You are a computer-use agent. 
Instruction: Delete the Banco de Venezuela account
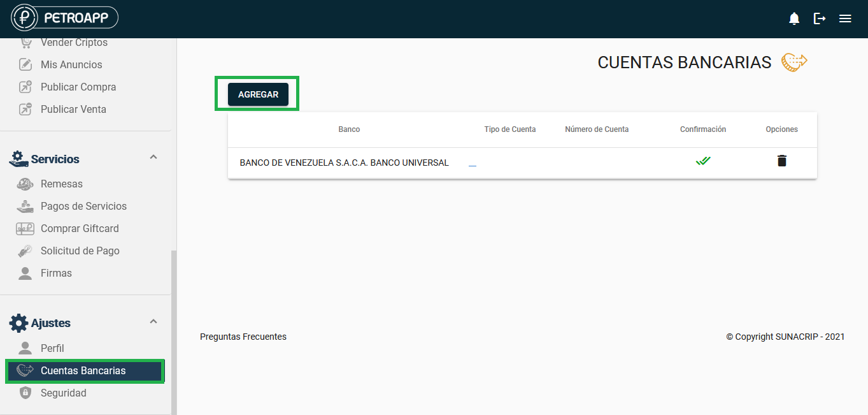(x=782, y=161)
